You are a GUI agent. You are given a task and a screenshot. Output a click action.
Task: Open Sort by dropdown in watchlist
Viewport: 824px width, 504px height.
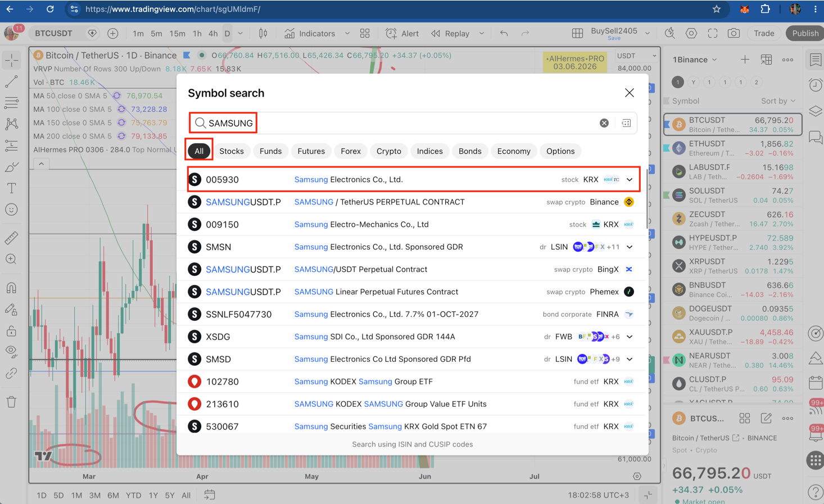pyautogui.click(x=778, y=101)
